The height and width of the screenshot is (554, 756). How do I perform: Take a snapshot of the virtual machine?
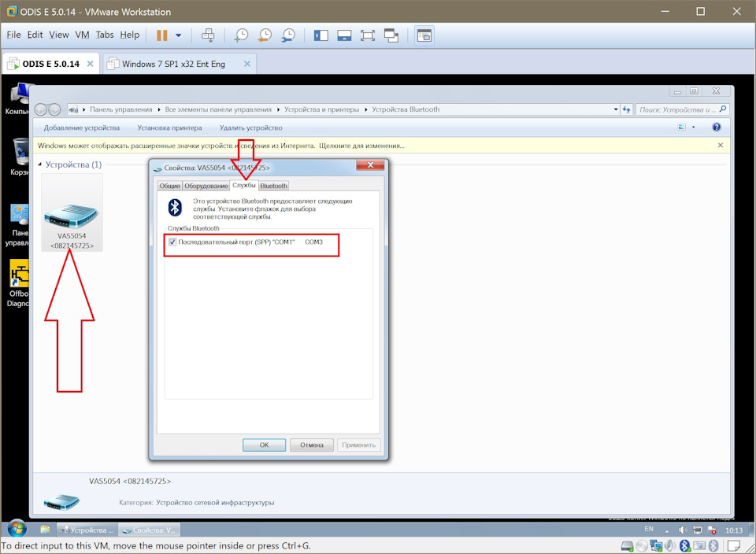pos(241,35)
